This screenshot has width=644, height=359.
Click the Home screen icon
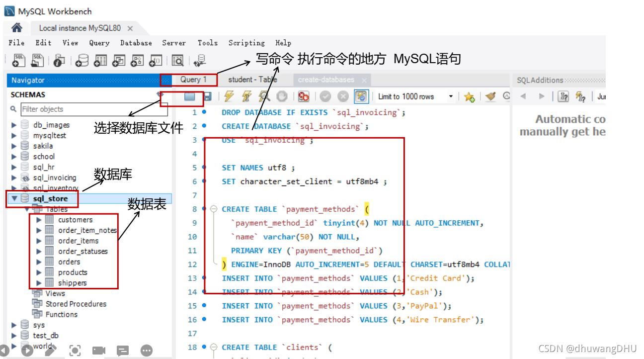[16, 28]
